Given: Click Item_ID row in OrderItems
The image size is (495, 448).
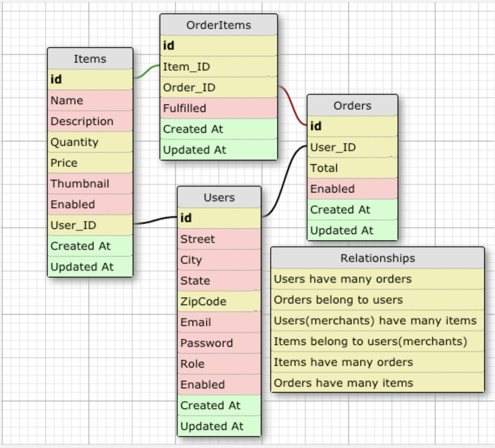Looking at the screenshot, I should click(x=219, y=67).
